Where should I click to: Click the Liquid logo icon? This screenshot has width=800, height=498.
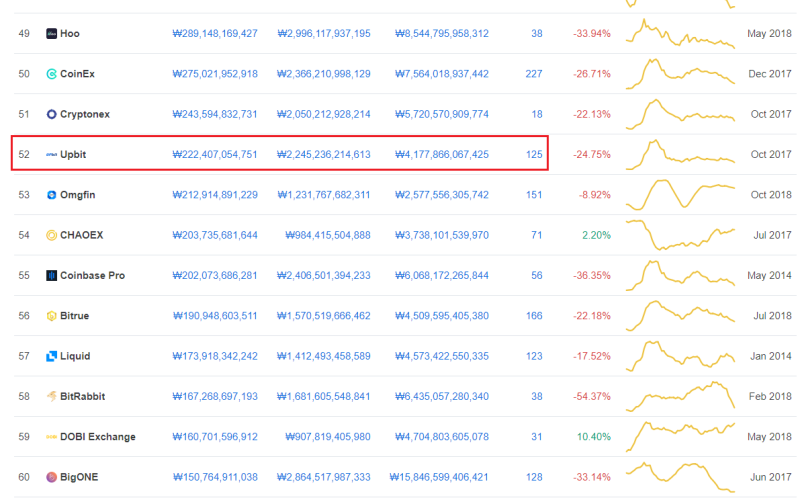point(52,356)
